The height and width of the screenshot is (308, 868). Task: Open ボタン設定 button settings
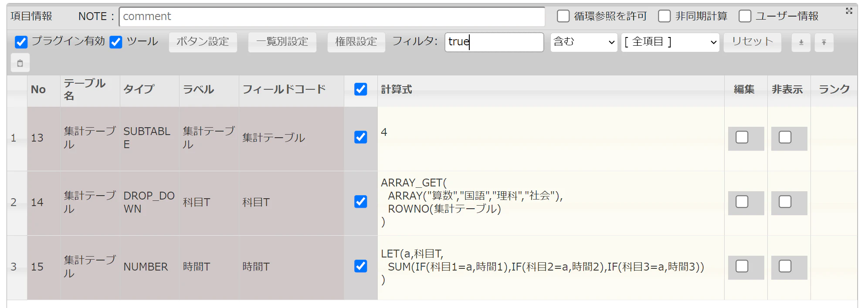pyautogui.click(x=203, y=42)
